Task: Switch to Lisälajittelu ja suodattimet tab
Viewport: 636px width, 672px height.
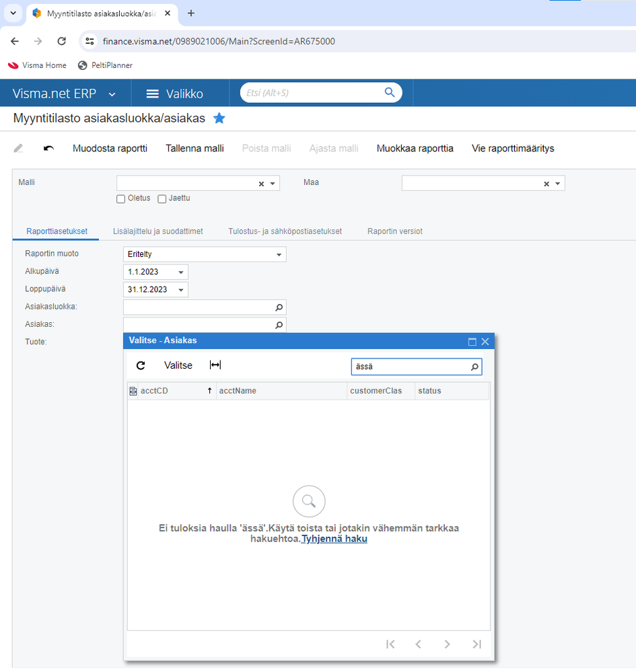Action: coord(157,231)
